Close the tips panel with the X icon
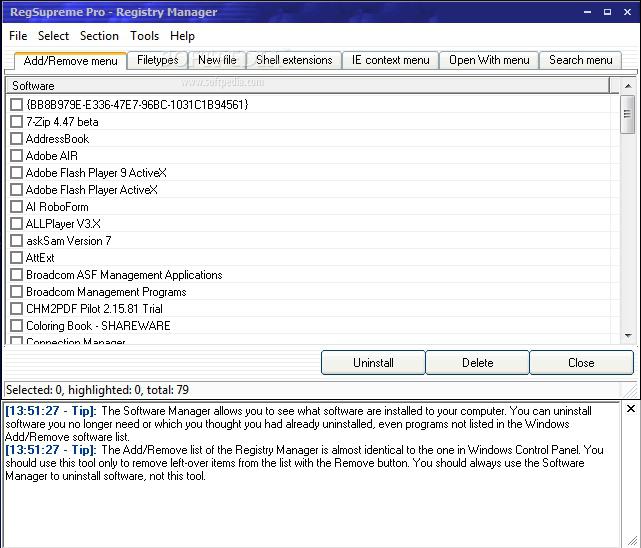Viewport: 641px width, 548px height. pyautogui.click(x=631, y=408)
